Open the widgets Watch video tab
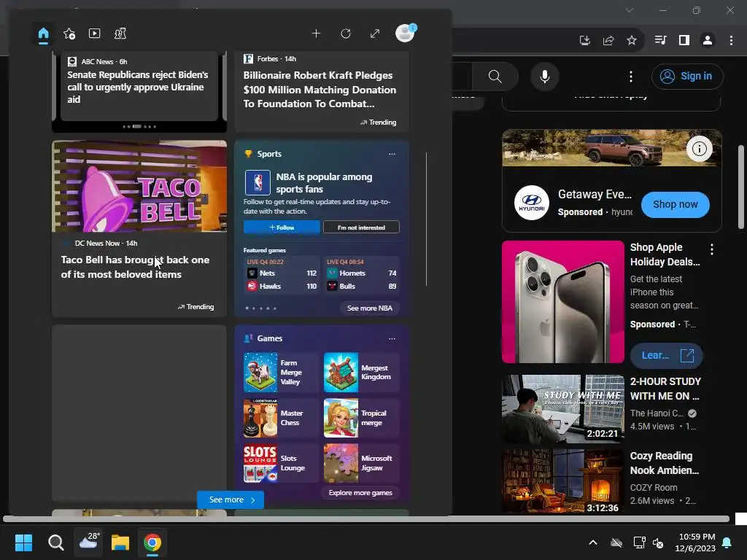 tap(94, 34)
